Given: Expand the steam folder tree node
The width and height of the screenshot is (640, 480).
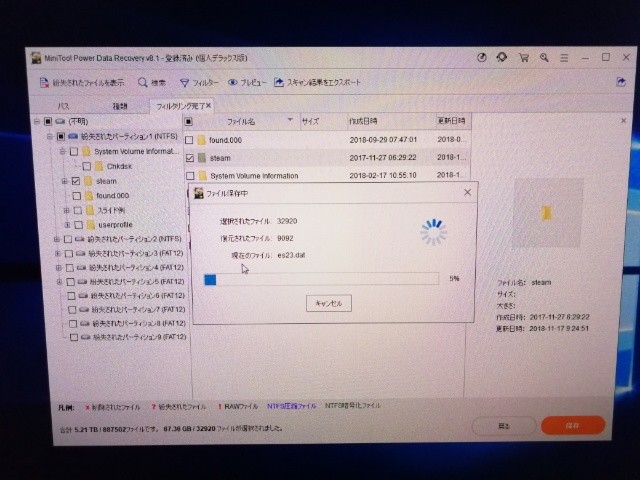Looking at the screenshot, I should 64,181.
